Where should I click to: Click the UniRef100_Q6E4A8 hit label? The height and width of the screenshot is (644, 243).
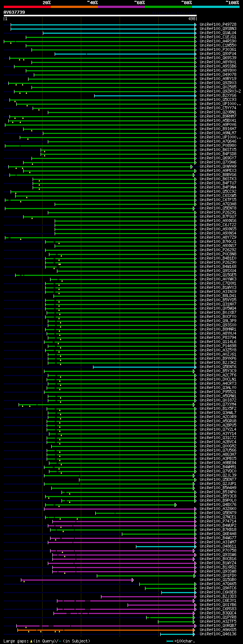(x=218, y=534)
